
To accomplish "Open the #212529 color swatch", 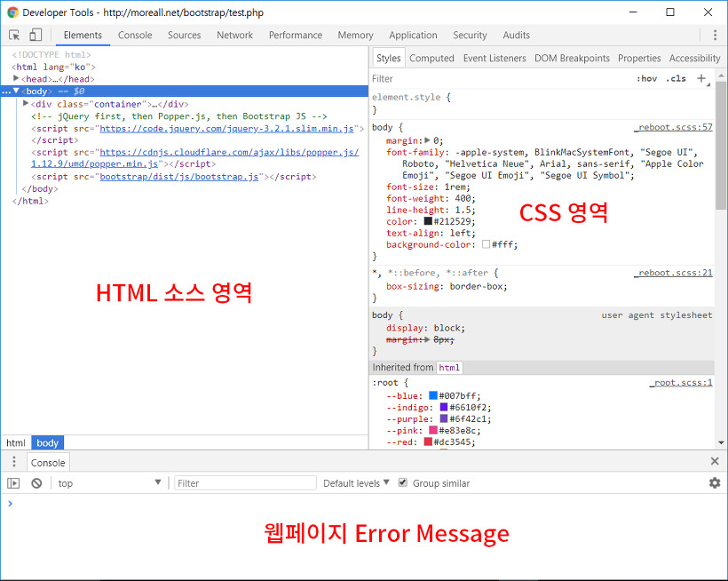I will click(x=428, y=221).
